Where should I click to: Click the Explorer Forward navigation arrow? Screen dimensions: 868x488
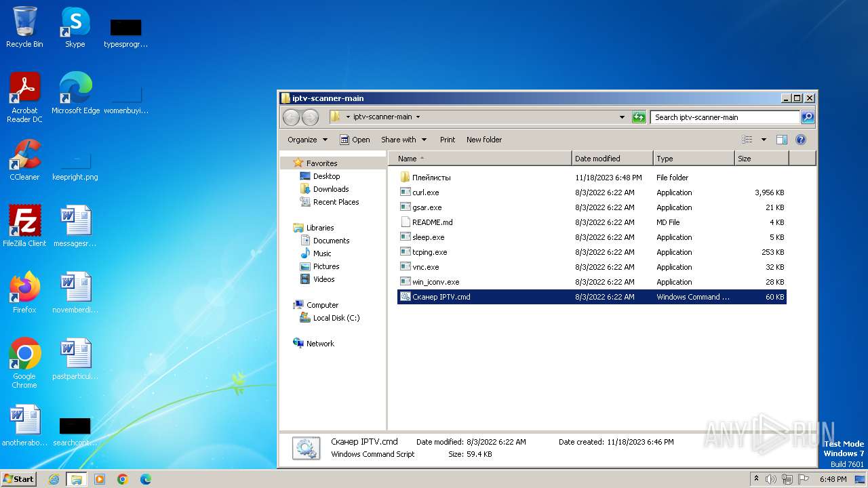[x=310, y=117]
